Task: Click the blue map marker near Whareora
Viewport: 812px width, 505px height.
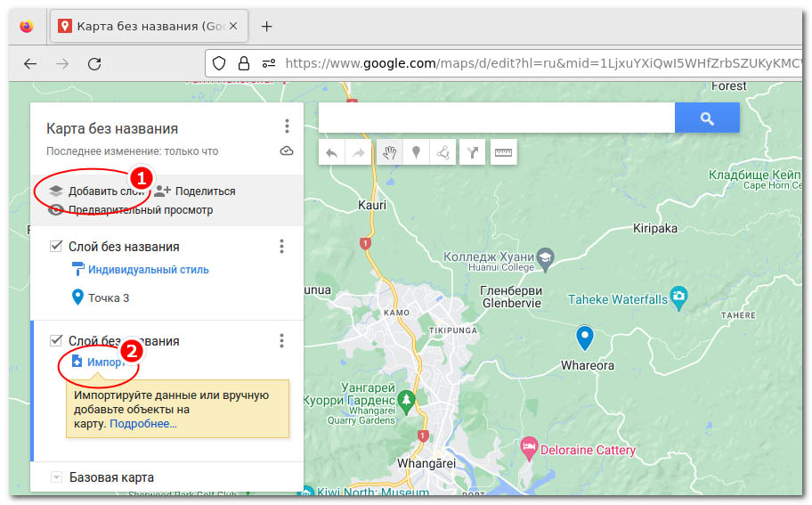Action: tap(585, 338)
